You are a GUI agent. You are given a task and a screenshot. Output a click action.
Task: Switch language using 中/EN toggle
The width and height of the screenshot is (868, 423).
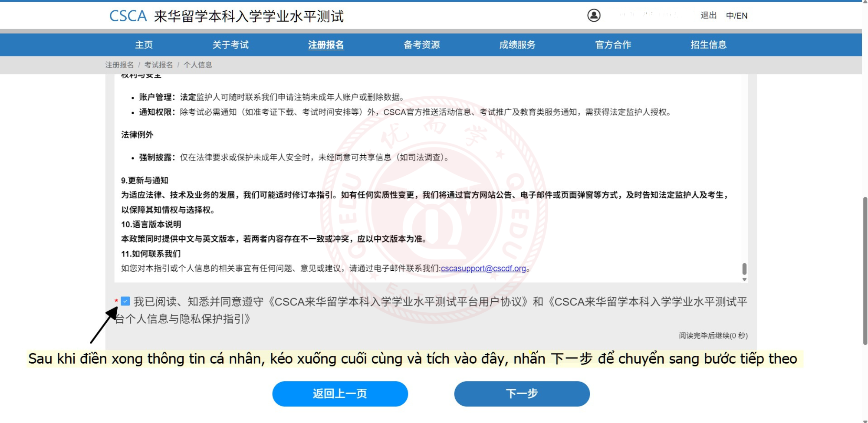click(736, 16)
